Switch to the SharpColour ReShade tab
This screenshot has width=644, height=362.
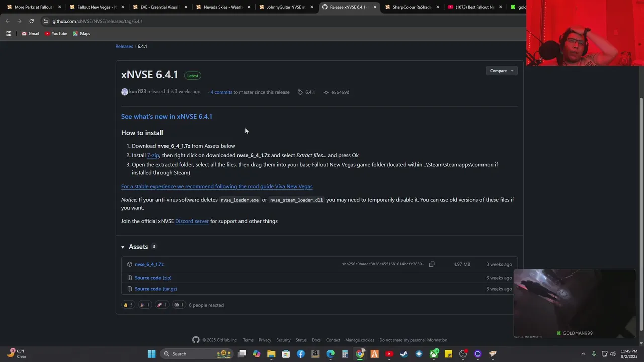coord(412,7)
